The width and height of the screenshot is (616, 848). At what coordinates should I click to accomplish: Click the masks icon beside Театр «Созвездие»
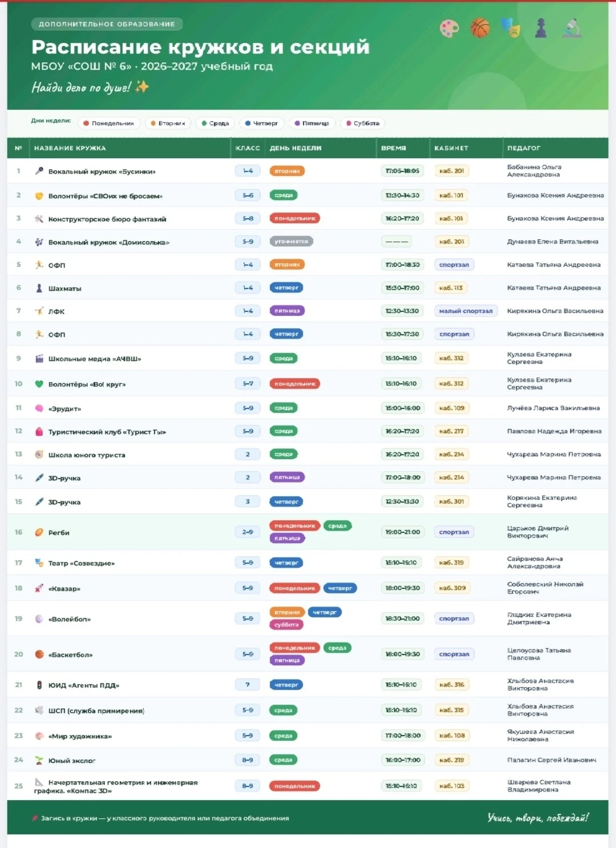coord(39,563)
